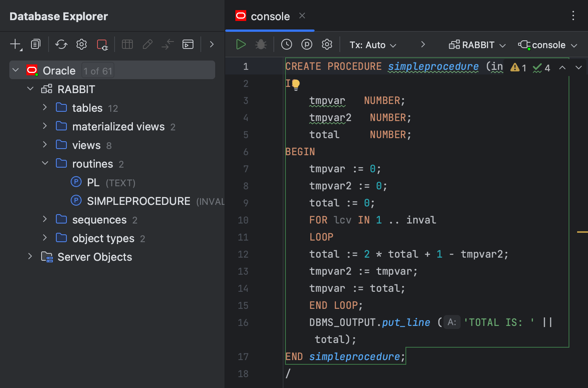Switch to the console tab
Viewport: 588px width, 388px height.
[270, 16]
